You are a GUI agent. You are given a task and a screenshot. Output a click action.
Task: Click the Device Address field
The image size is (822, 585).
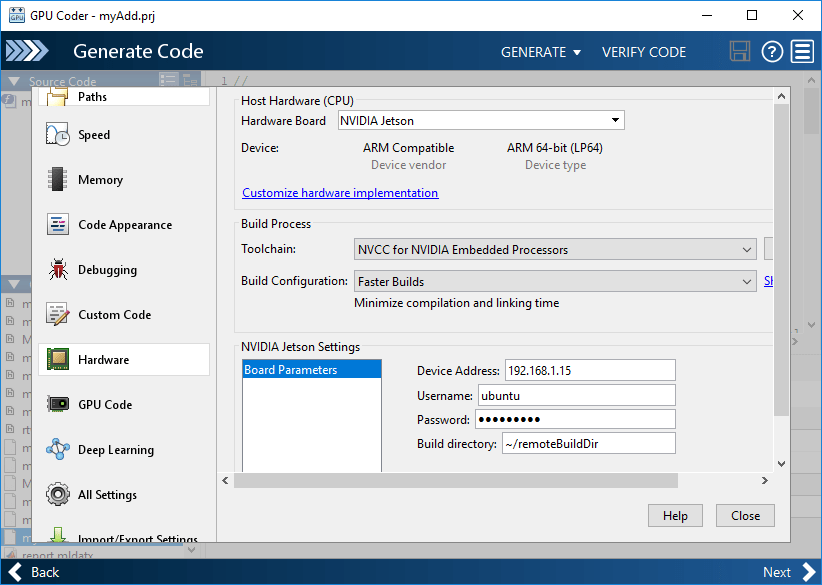[589, 370]
